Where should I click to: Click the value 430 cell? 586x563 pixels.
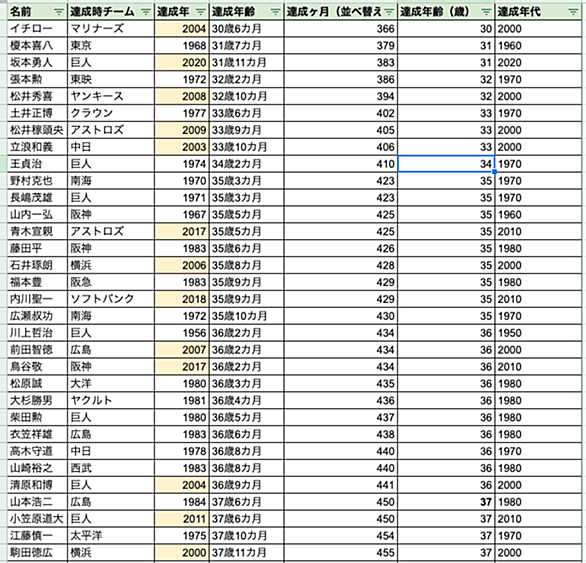341,316
